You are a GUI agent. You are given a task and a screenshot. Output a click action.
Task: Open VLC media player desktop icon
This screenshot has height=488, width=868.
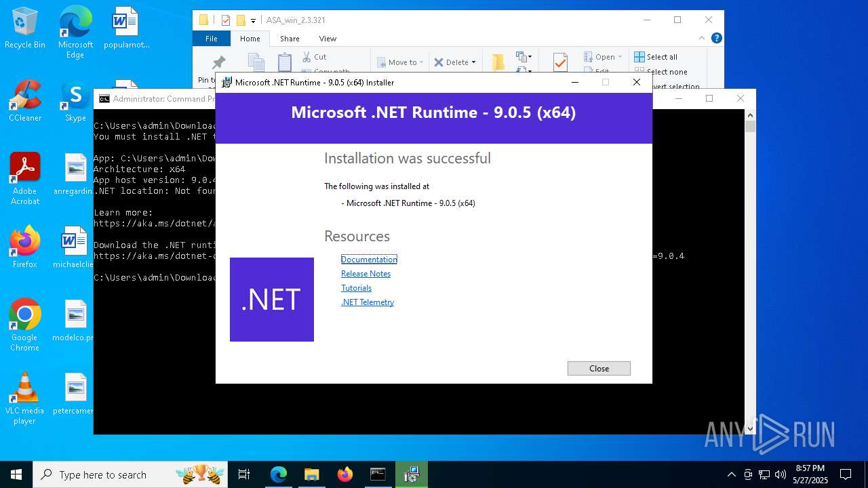pos(25,399)
